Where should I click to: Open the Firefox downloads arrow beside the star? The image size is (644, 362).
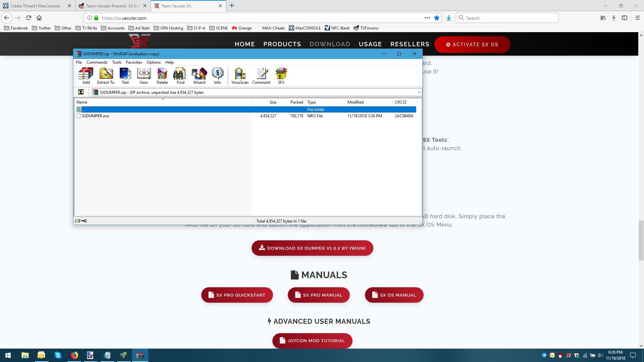[448, 18]
